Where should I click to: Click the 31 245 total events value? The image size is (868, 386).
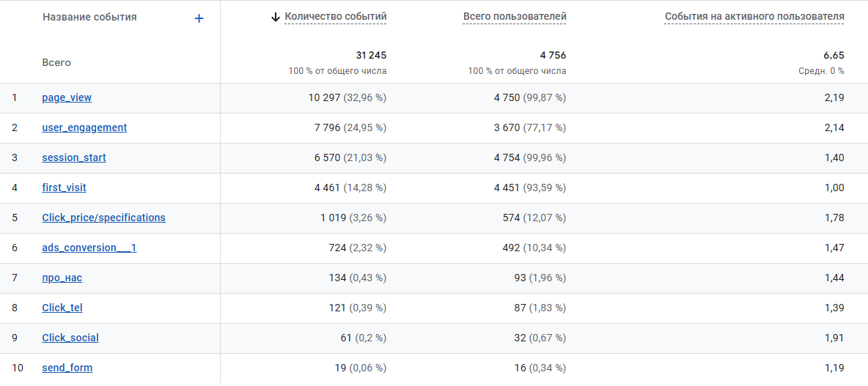click(371, 55)
